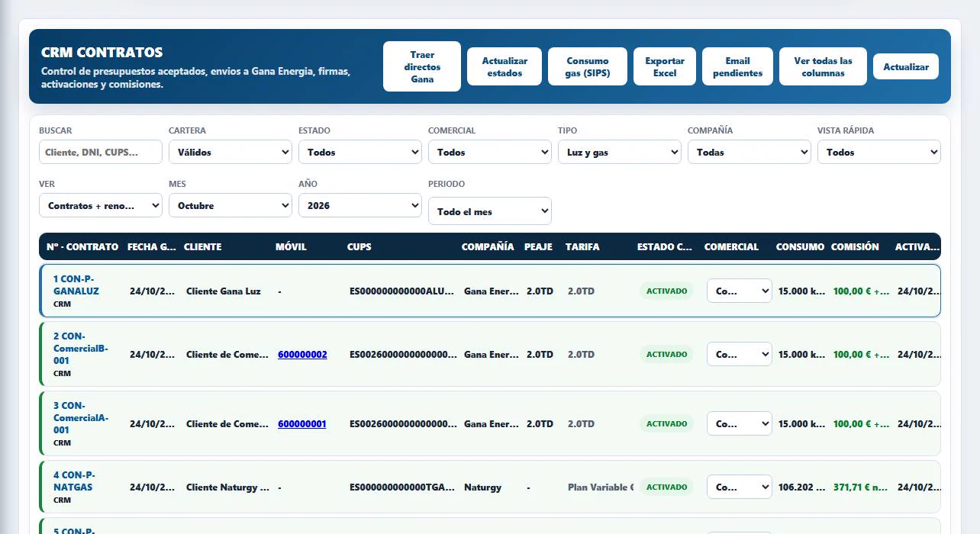Click the CLIENTE column header

[203, 246]
